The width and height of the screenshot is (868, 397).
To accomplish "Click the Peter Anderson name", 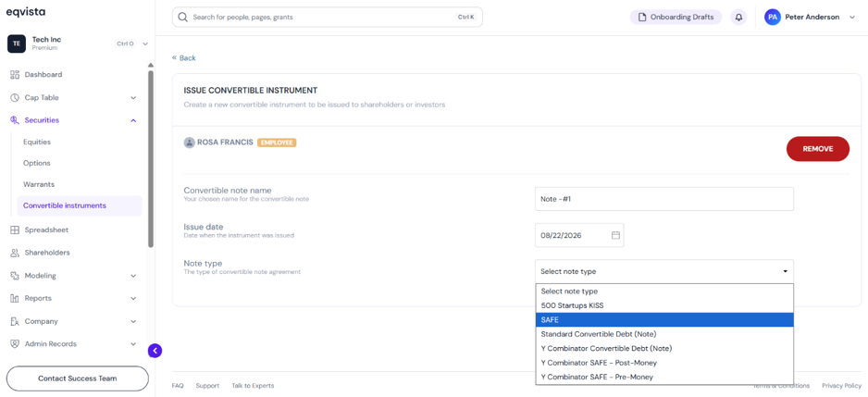I will (x=812, y=18).
